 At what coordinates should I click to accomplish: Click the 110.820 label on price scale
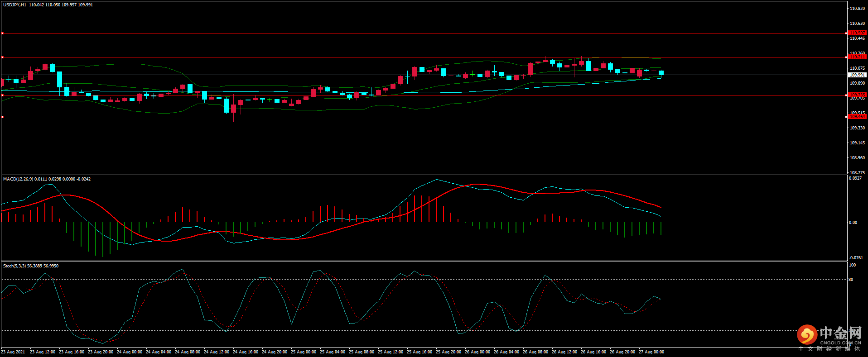[857, 9]
